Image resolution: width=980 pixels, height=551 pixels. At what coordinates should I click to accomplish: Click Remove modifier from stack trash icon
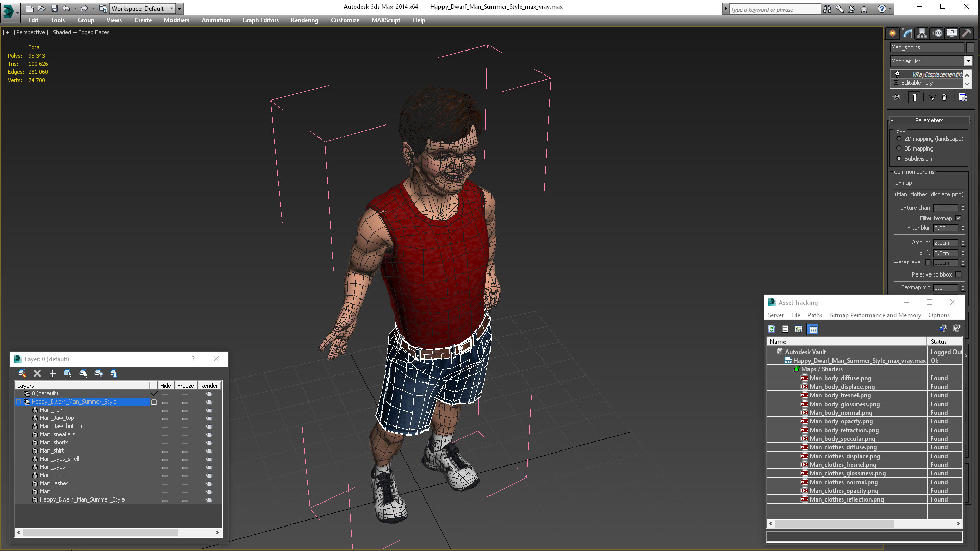(x=944, y=97)
